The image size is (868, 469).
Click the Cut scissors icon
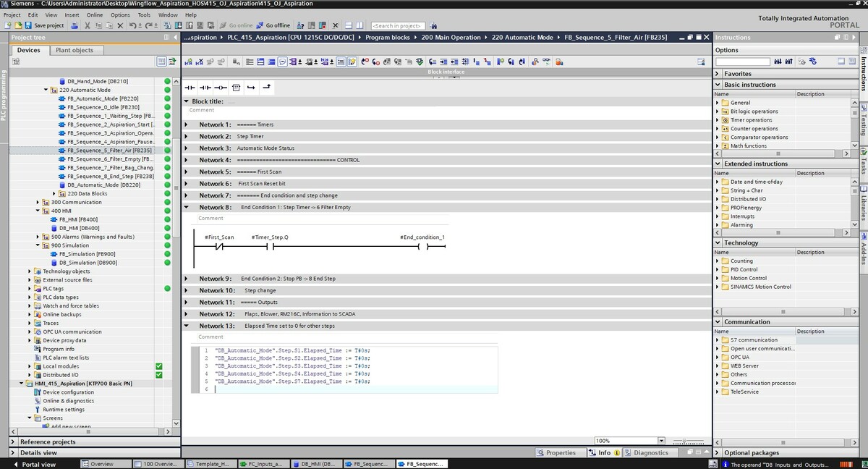click(x=88, y=25)
